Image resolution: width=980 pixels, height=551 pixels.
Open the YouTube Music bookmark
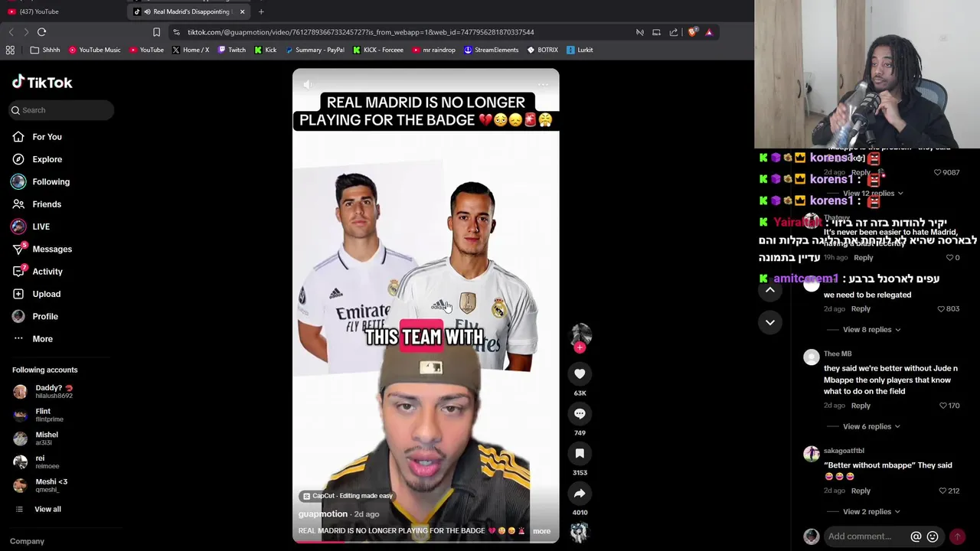tap(94, 50)
